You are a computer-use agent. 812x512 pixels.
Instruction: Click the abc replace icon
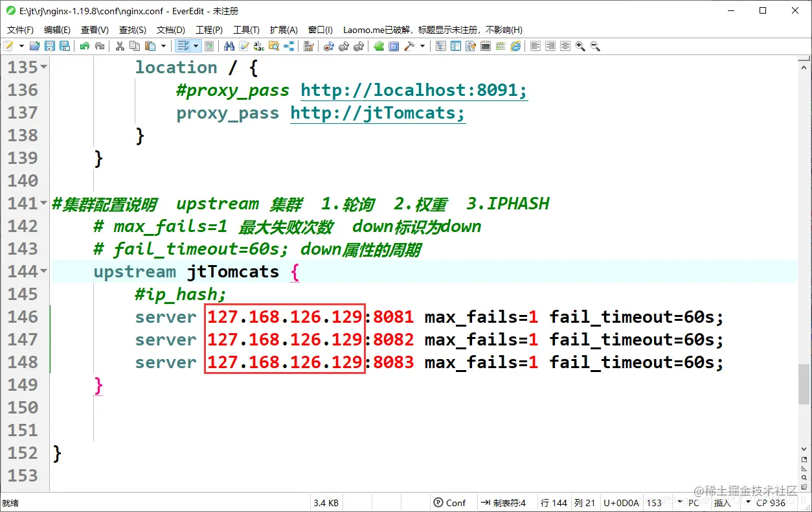pyautogui.click(x=259, y=46)
